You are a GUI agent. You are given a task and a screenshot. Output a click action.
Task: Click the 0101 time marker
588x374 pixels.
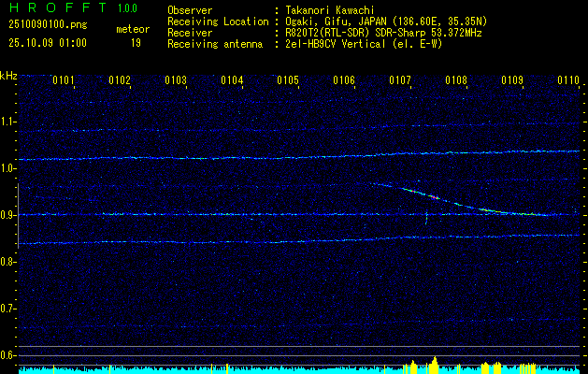point(64,80)
